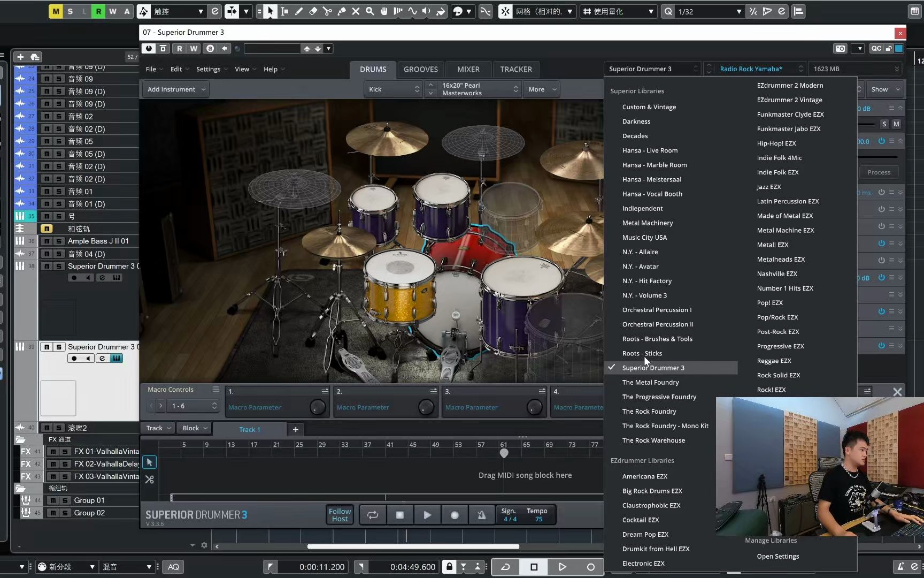Select the Split scissors tool in Cubase toolbar
Image resolution: width=924 pixels, height=578 pixels.
pos(327,11)
